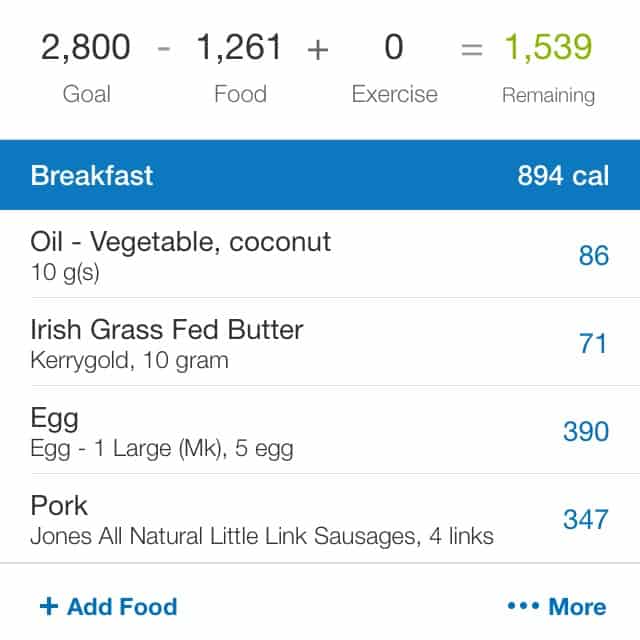Tap the 347 calorie value for pork
The image size is (640, 640).
(586, 520)
